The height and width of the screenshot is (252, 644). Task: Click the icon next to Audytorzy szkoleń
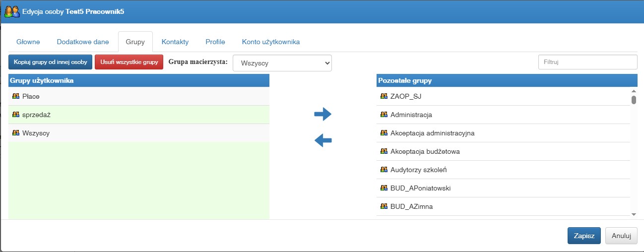384,170
